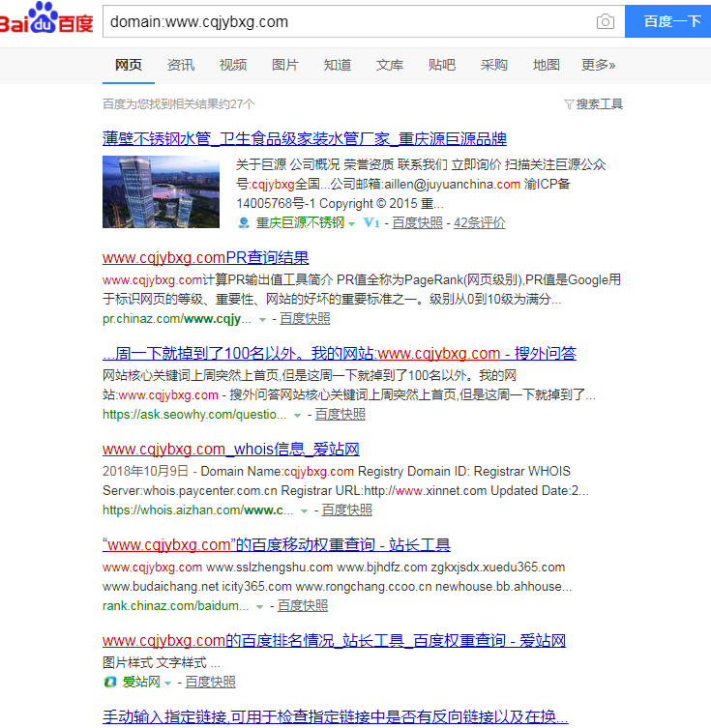
Task: Open 百度移动权重查询 - 站长工具 result
Action: coord(277,544)
